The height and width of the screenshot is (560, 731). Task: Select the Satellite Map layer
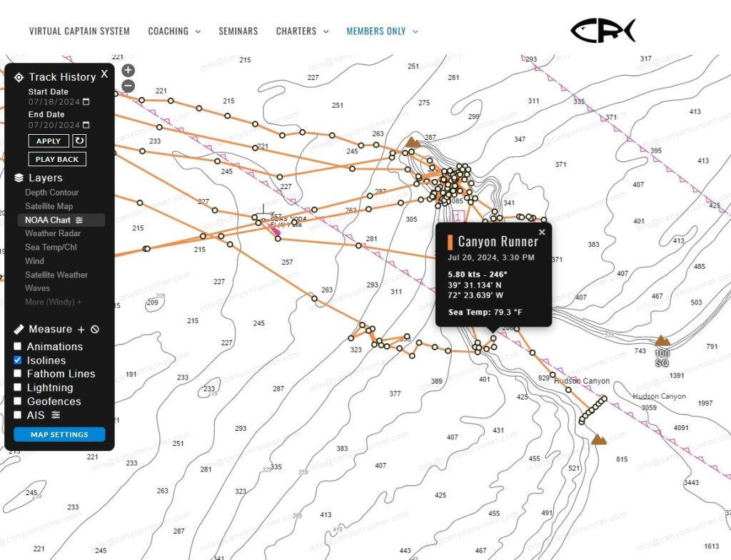[x=49, y=206]
